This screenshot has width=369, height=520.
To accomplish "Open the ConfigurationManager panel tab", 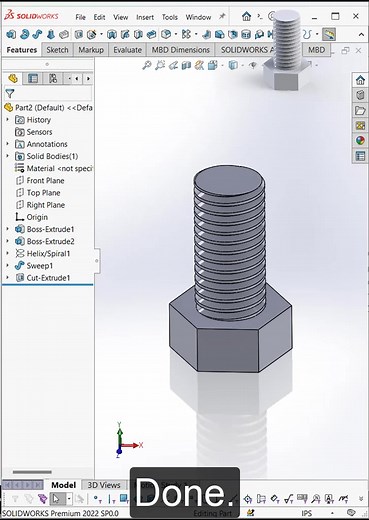I will tap(53, 79).
